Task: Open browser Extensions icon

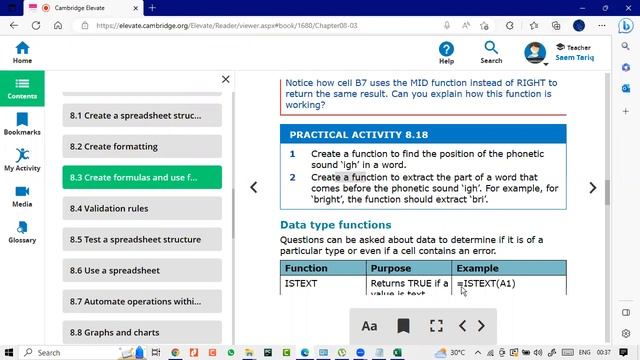Action: 510,26
